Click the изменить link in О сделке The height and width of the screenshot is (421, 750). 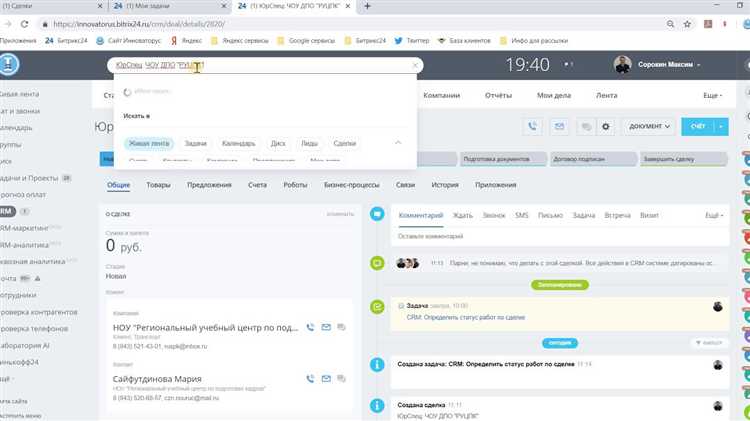tap(340, 214)
